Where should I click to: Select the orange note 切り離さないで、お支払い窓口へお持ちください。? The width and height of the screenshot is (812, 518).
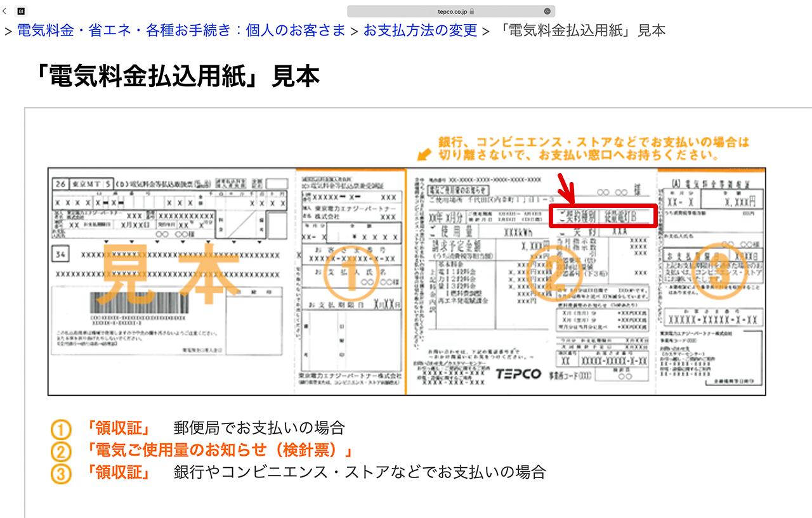[x=577, y=154]
